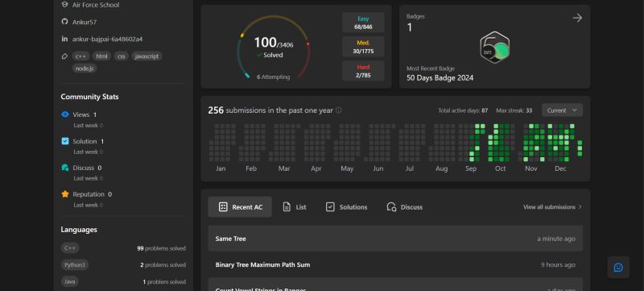
Task: Click the GitHub icon next to Ankur57
Action: [x=64, y=22]
